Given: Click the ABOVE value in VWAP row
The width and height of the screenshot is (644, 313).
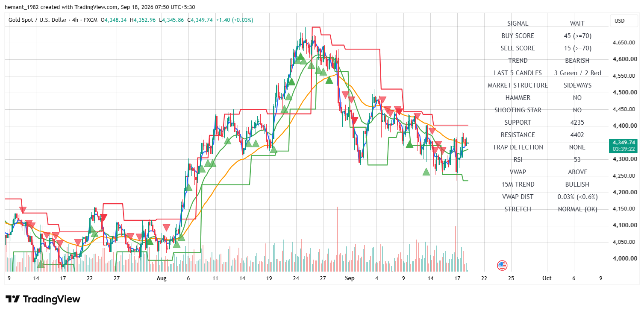Looking at the screenshot, I should 577,172.
